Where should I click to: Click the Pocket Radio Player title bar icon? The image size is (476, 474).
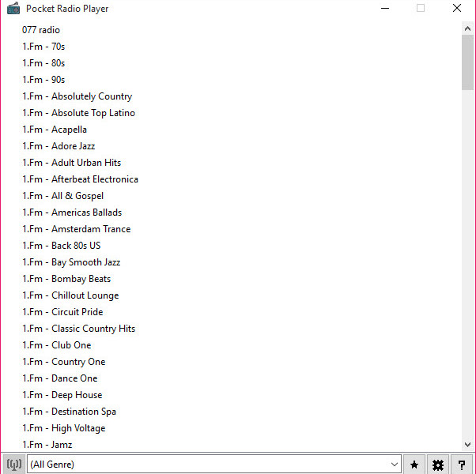[x=13, y=9]
